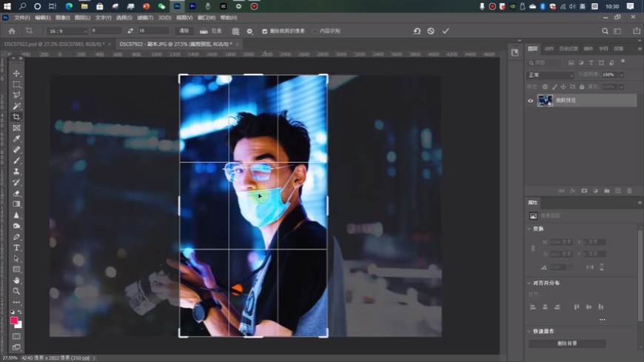The image size is (644, 362).
Task: Create a new group folder icon
Action: [x=607, y=191]
